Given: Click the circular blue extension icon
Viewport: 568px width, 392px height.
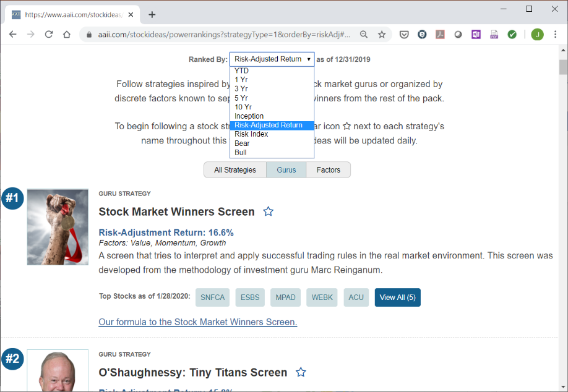Looking at the screenshot, I should [422, 35].
